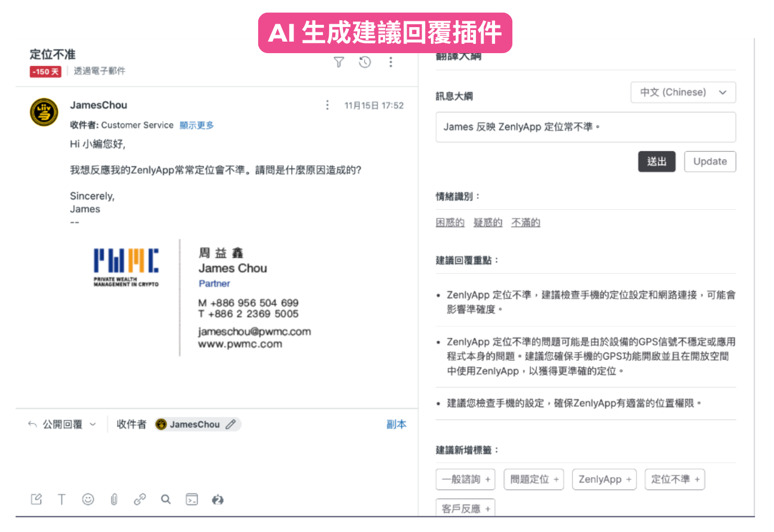Attach file with paperclip icon
Viewport: 774px width, 532px height.
click(x=114, y=499)
